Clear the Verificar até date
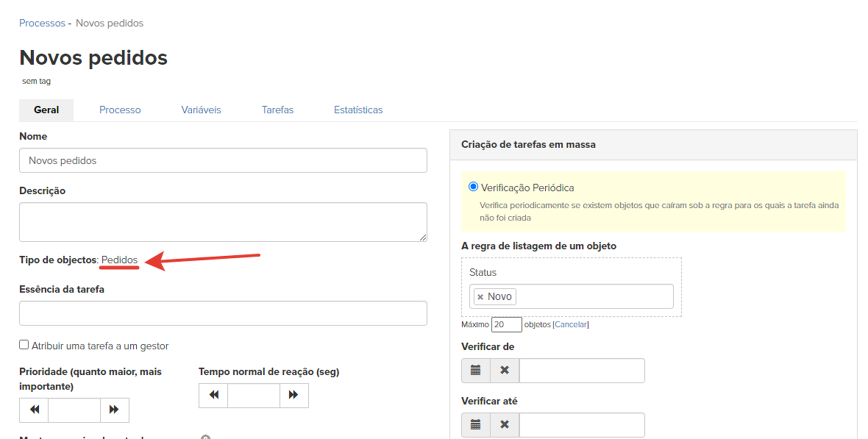Screen dimensions: 868x439 pos(505,425)
